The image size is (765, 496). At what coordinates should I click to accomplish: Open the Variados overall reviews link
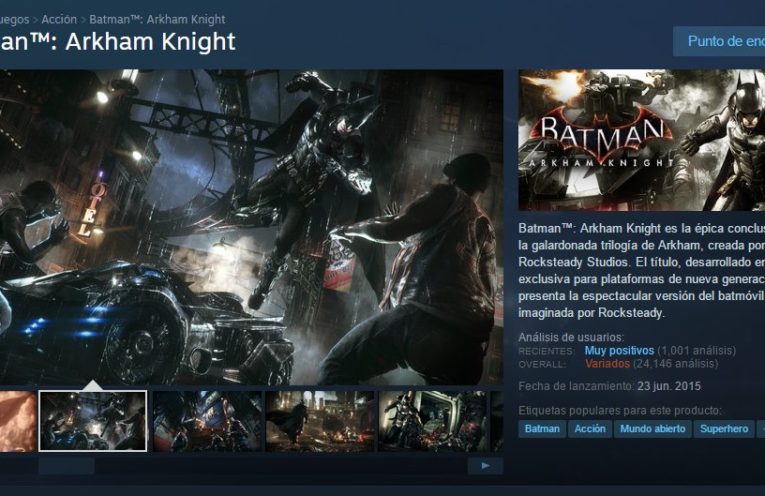(607, 364)
